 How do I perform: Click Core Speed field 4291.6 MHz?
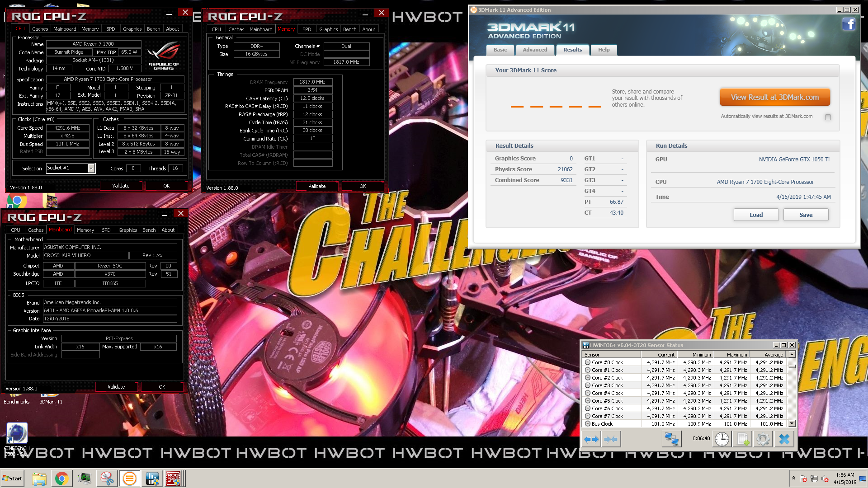point(67,128)
